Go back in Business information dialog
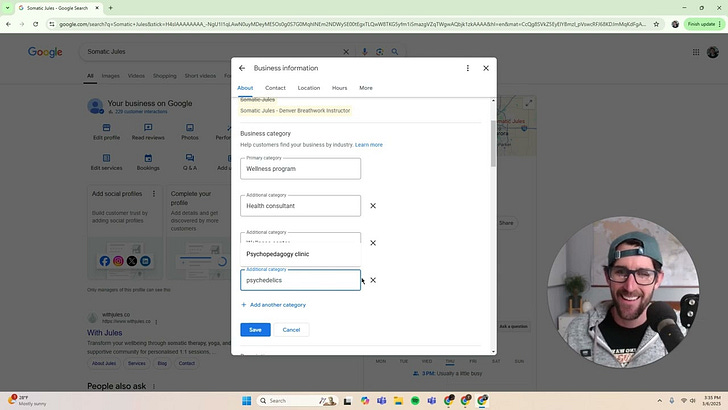This screenshot has height=410, width=728. [x=242, y=68]
